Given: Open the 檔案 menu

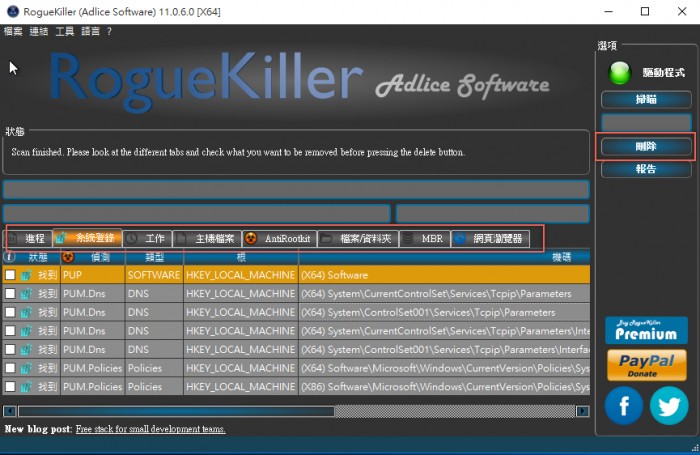Looking at the screenshot, I should (x=13, y=31).
